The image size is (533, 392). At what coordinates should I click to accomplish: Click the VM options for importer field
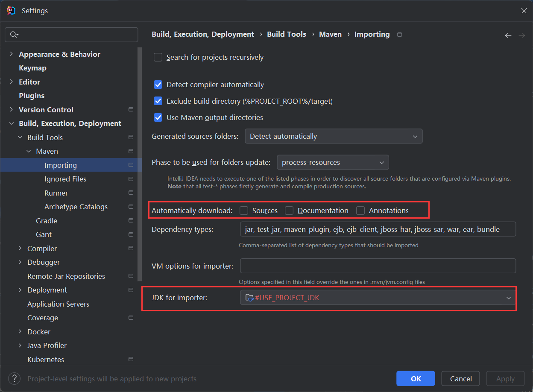pos(378,266)
